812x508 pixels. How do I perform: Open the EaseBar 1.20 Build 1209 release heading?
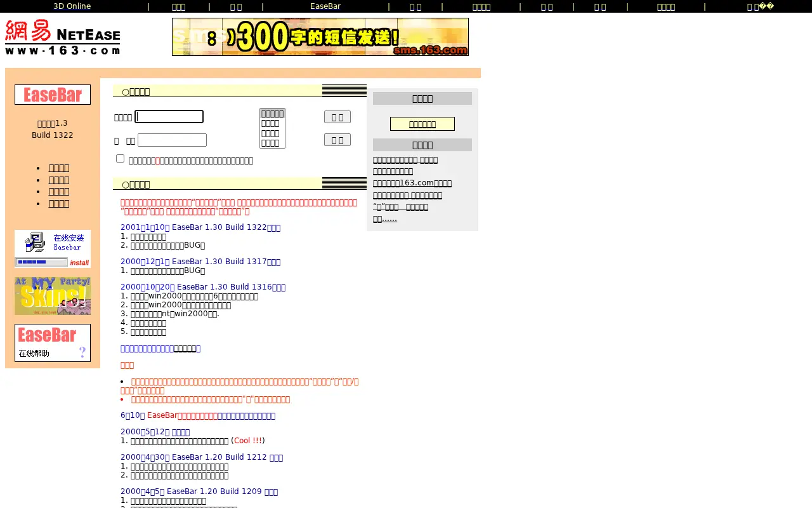click(199, 491)
